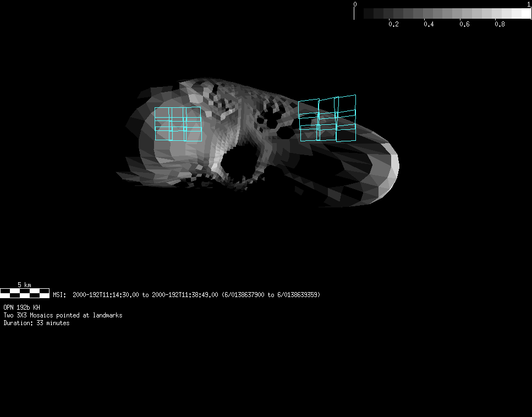Click the 5 km checkered scale bar
Screen dimensions: 532x417
click(25, 293)
